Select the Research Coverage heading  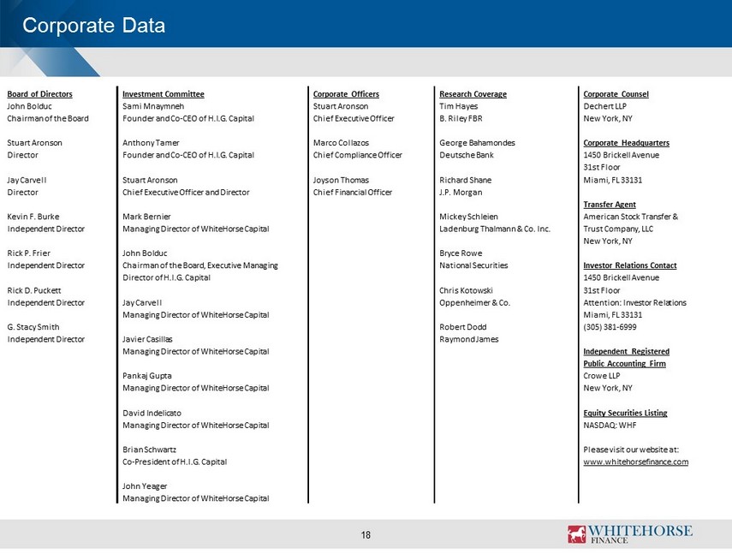pos(473,94)
